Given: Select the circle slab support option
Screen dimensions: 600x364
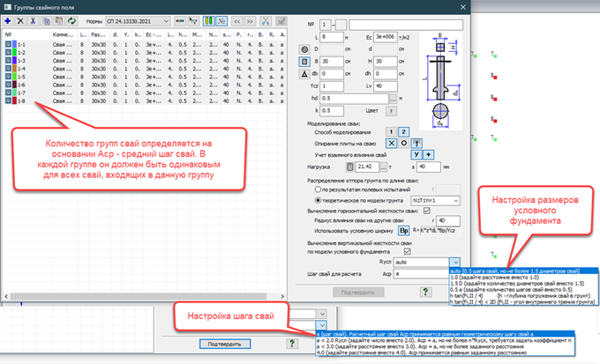Looking at the screenshot, I should tap(404, 144).
